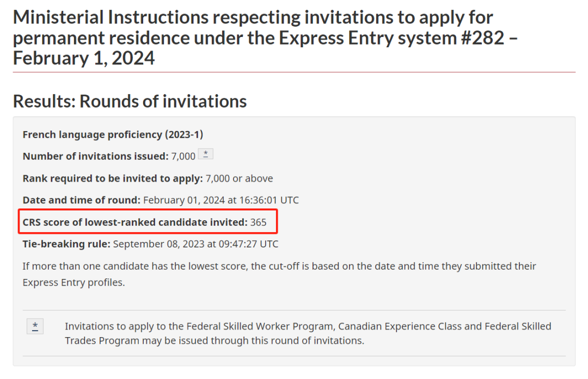The width and height of the screenshot is (588, 379).
Task: Click the asterisk return link in footnote section
Action: [35, 326]
